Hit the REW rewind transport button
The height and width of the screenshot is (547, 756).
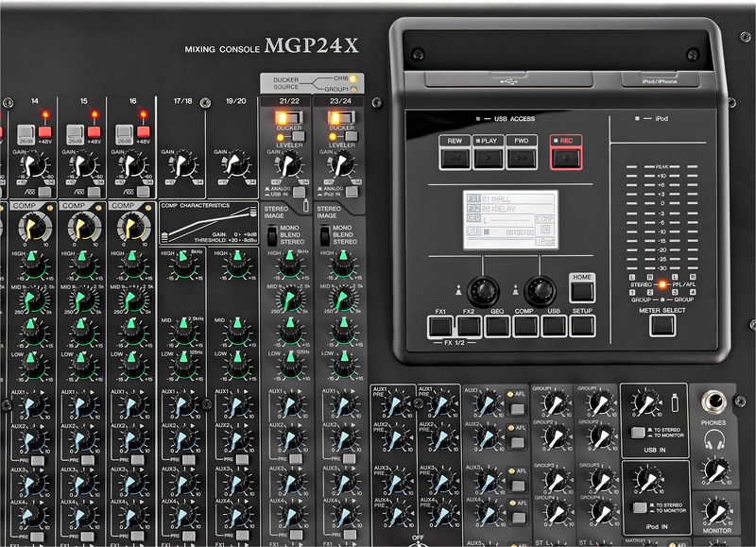click(x=455, y=159)
